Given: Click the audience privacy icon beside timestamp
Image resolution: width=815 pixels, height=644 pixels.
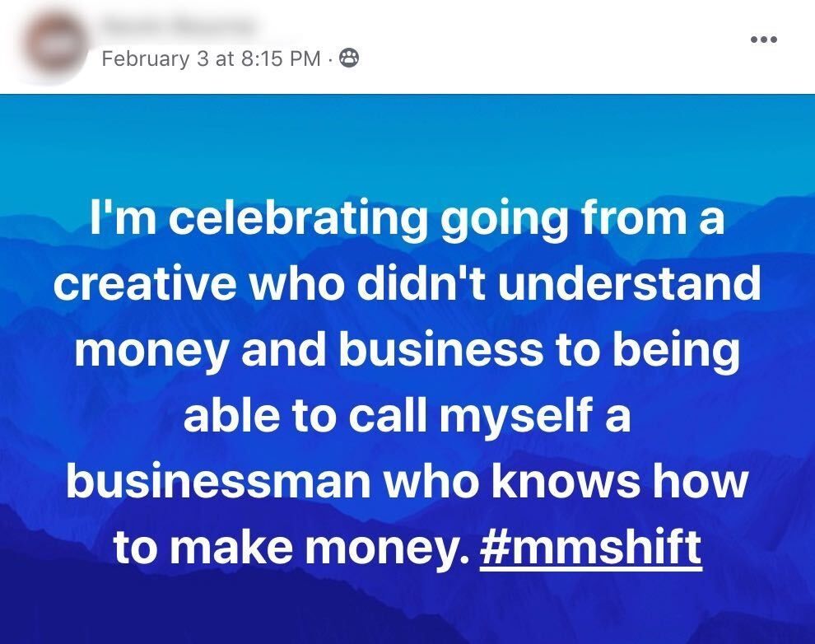Looking at the screenshot, I should (349, 58).
